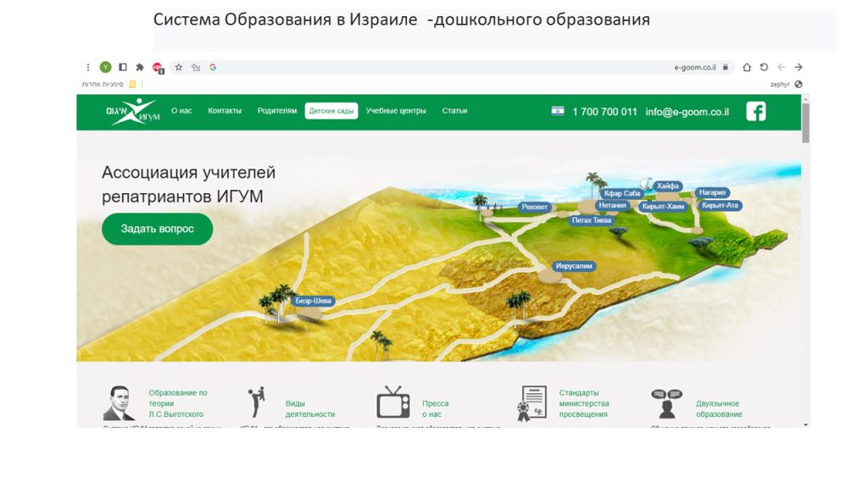
Task: Click the info@e-goom.co.il email link
Action: pos(687,112)
